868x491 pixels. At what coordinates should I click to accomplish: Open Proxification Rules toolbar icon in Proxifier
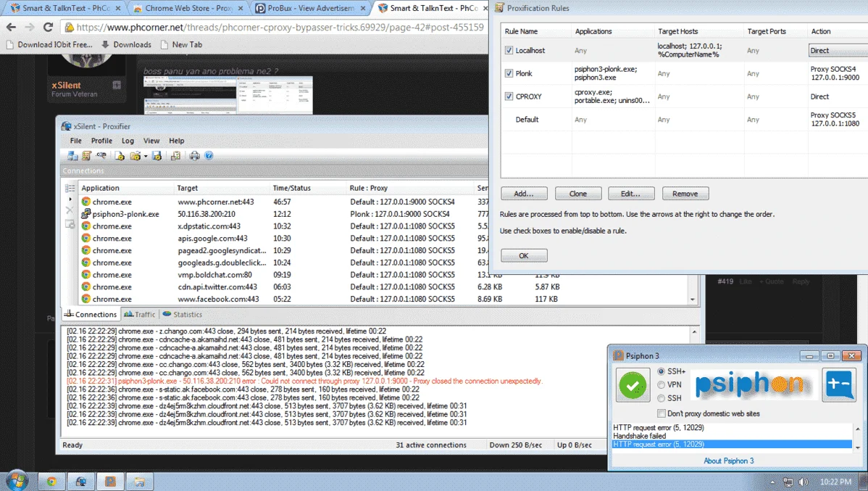coord(86,156)
